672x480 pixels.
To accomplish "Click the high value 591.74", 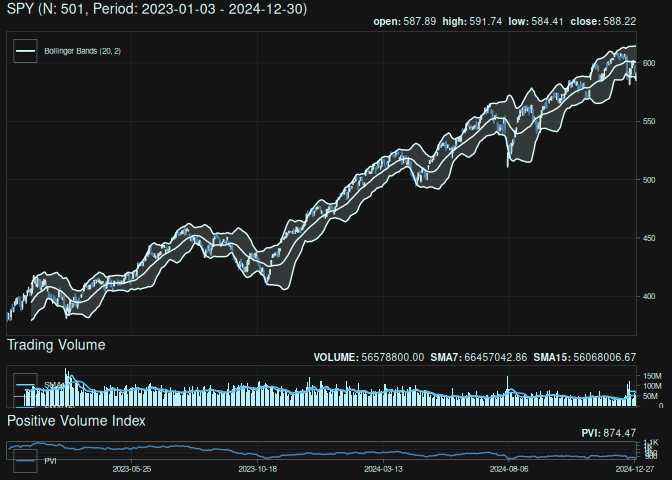I will [486, 21].
